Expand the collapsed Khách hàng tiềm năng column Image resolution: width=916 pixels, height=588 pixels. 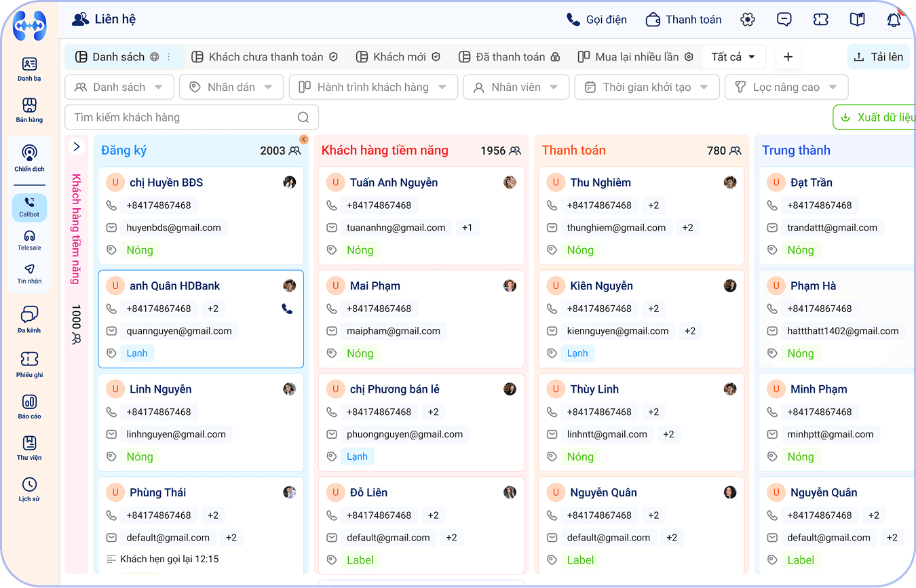[76, 146]
